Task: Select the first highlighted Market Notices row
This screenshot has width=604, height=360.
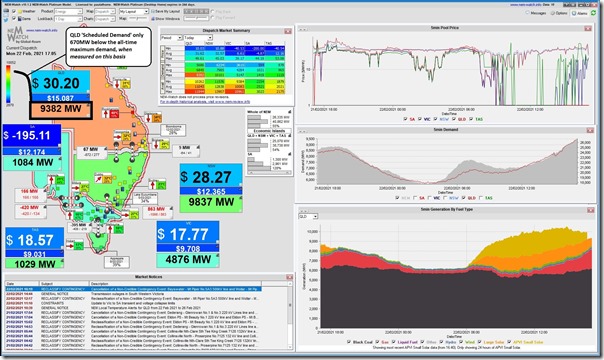Action: (133, 289)
